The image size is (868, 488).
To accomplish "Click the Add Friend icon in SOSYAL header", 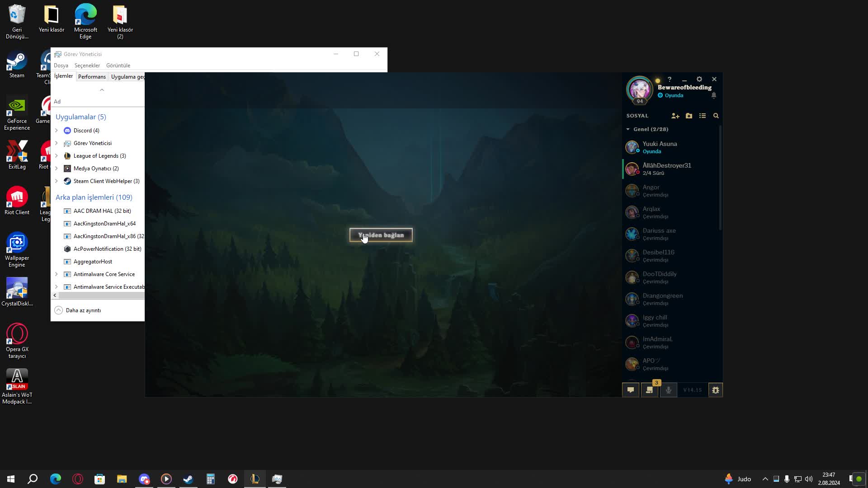I will pyautogui.click(x=675, y=116).
